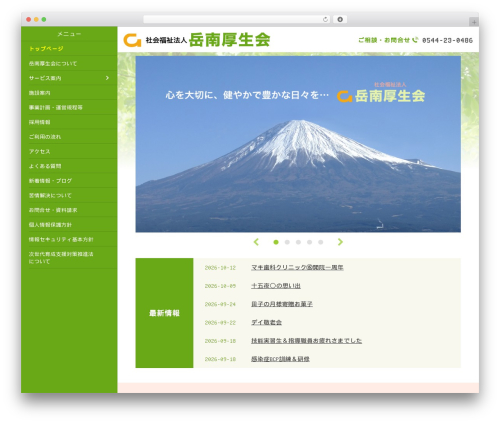
Task: Click the phone icon beside 0544-23-0486
Action: click(415, 40)
